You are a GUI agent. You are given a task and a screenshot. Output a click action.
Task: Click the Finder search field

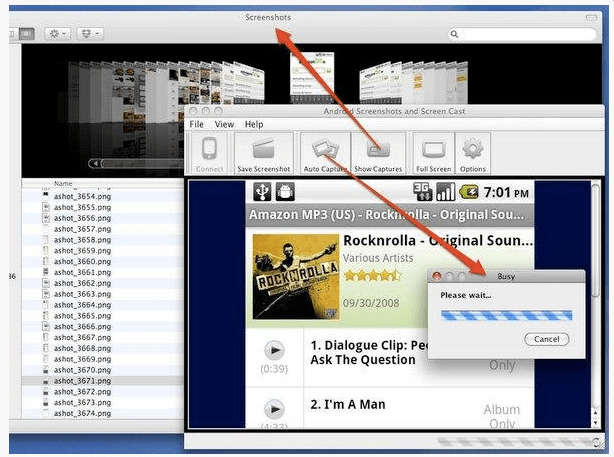522,34
